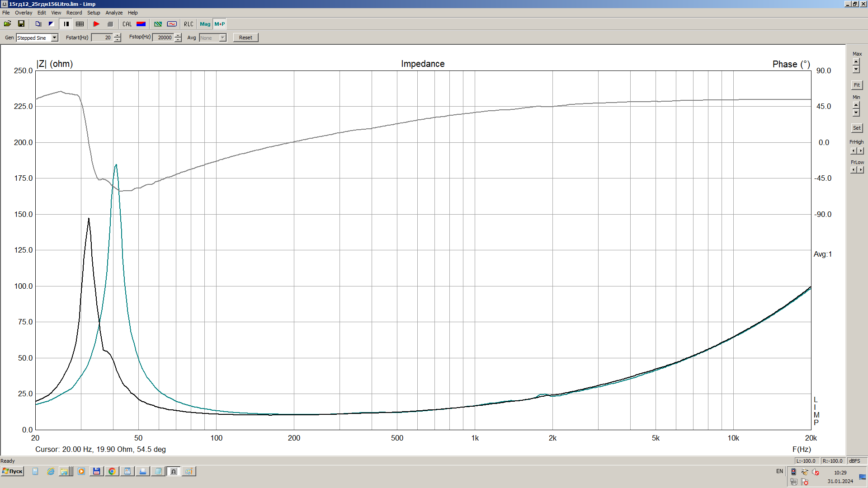
Task: Start recording with the red play icon
Action: coord(96,24)
